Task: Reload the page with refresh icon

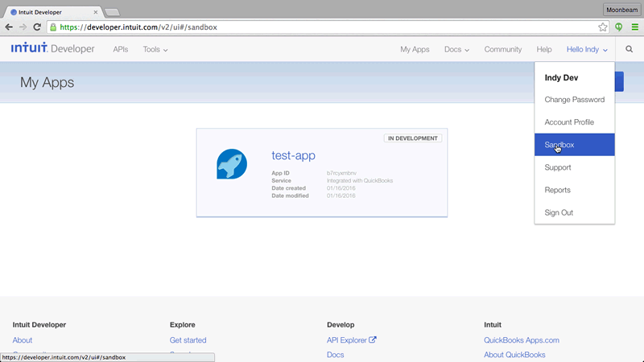Action: 37,27
